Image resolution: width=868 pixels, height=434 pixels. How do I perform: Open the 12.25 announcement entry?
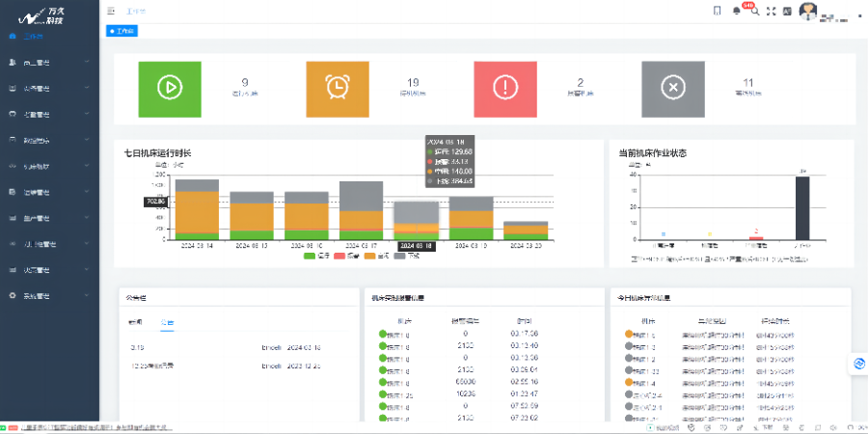point(152,366)
